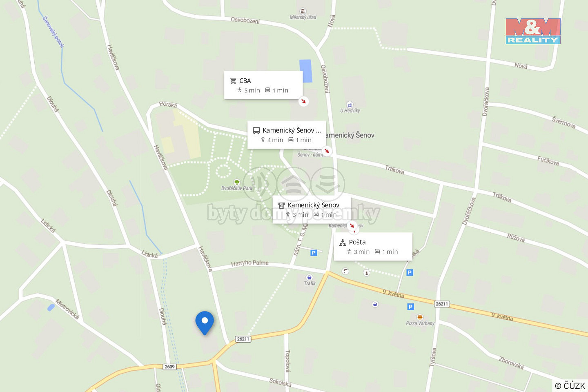Click the parking icon next to Pizza Varhany
The image size is (588, 392).
click(411, 307)
